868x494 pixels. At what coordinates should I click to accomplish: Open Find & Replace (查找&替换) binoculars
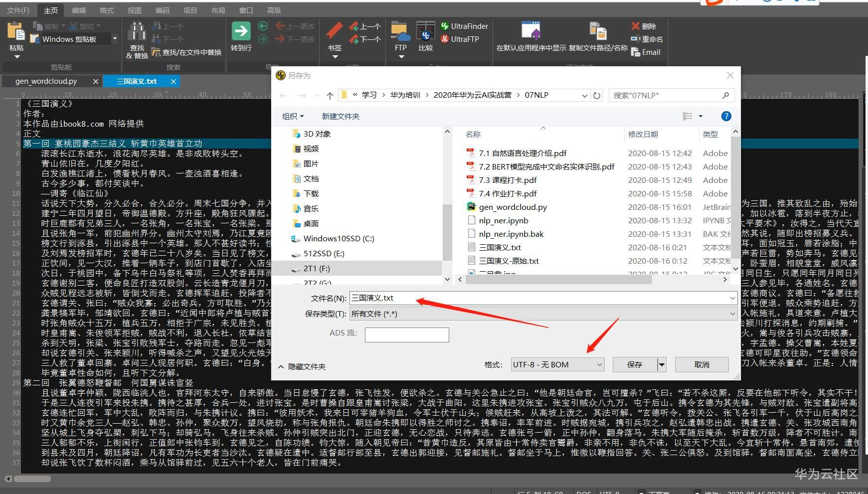137,31
